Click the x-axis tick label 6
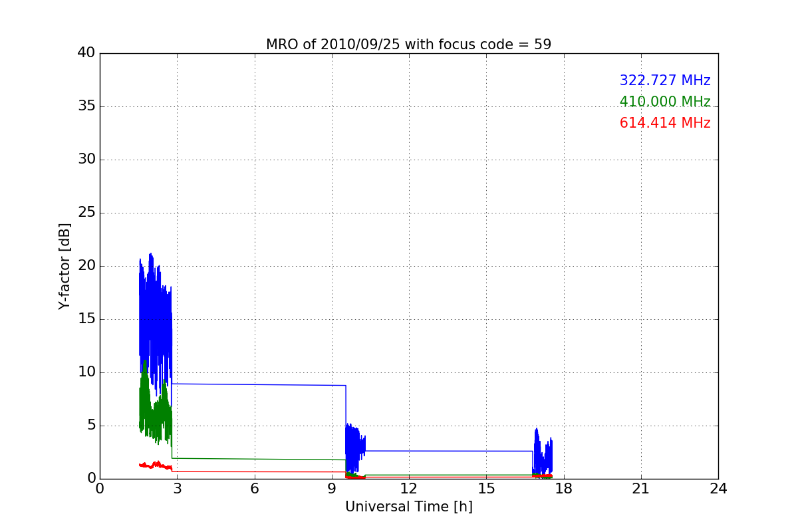Screen dimensions: 798x532 point(254,489)
